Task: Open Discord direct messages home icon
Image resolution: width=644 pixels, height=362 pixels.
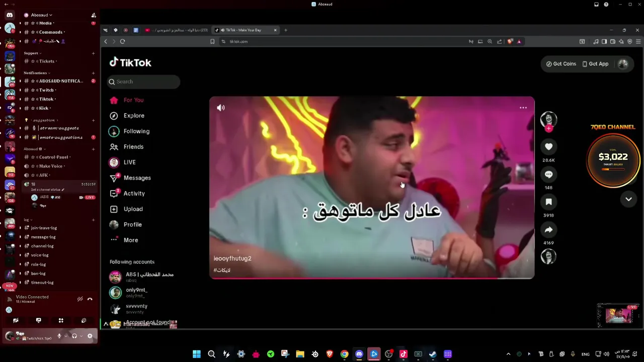Action: [x=10, y=15]
